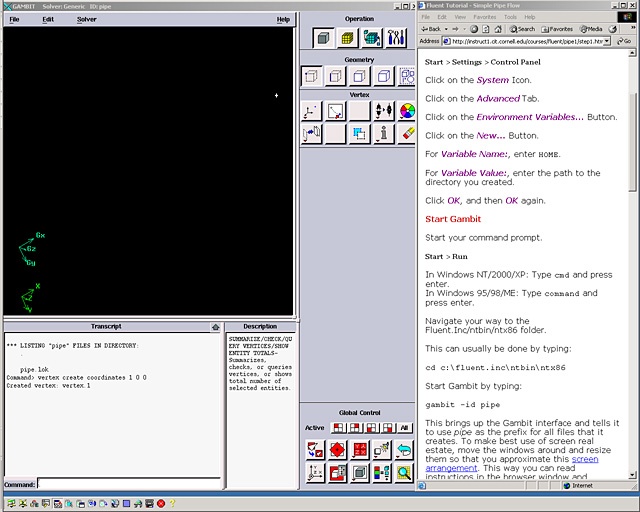Click the Fit to Window icon
This screenshot has width=640, height=512.
(315, 450)
